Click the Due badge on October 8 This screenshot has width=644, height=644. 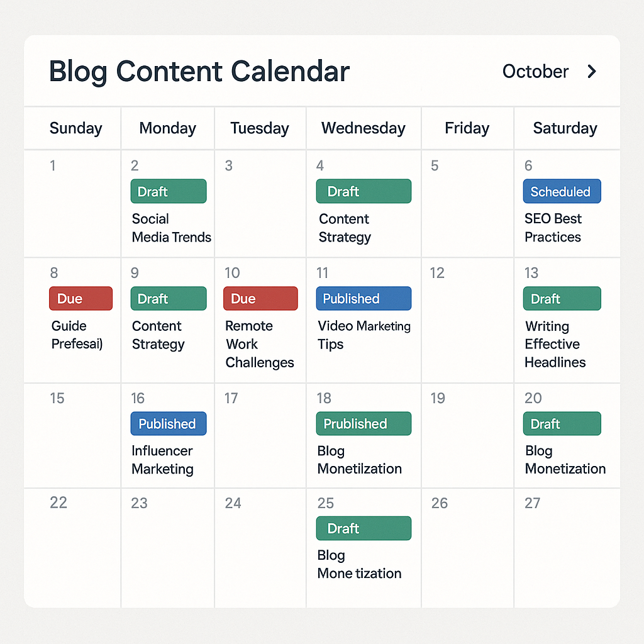point(80,298)
